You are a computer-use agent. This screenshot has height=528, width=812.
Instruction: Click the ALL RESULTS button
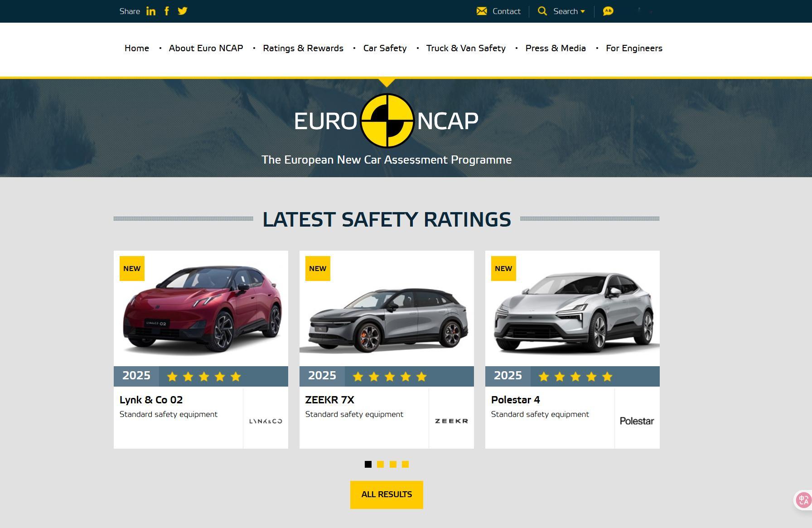[387, 494]
